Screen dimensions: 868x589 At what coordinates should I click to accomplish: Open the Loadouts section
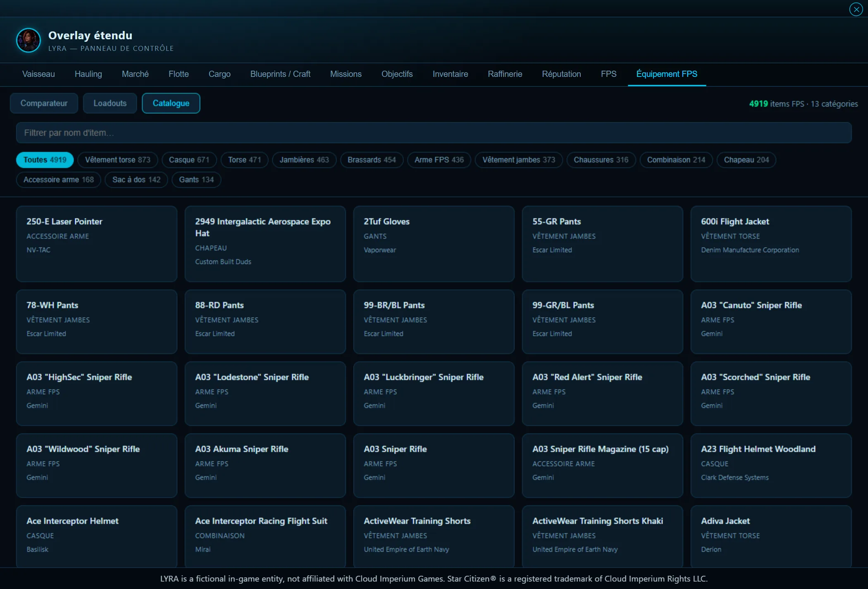(110, 103)
